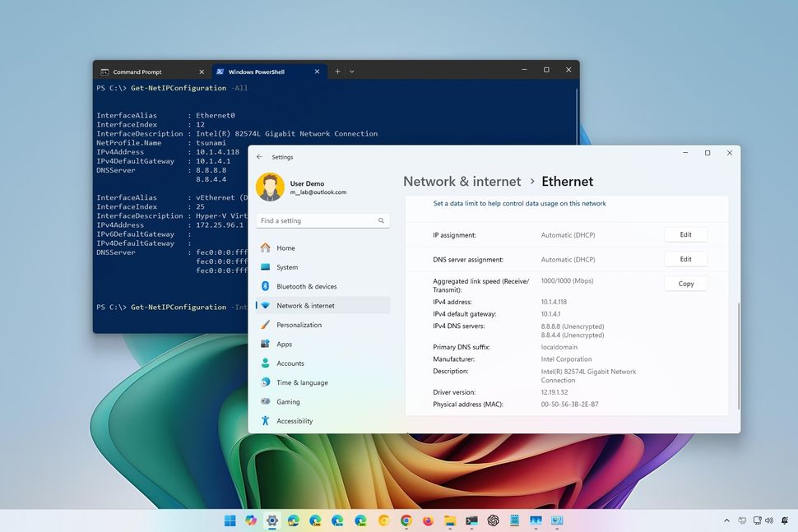This screenshot has height=532, width=798.
Task: Select System in the Settings sidebar
Action: click(x=286, y=266)
